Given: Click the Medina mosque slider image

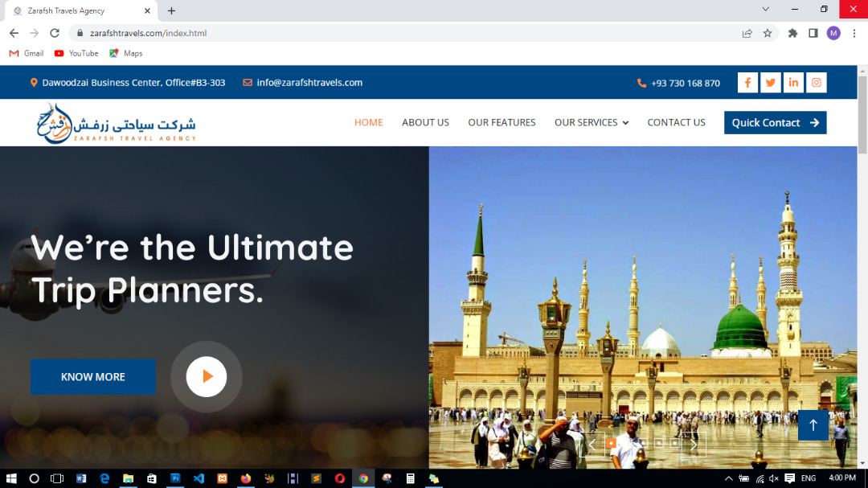Looking at the screenshot, I should (643, 307).
